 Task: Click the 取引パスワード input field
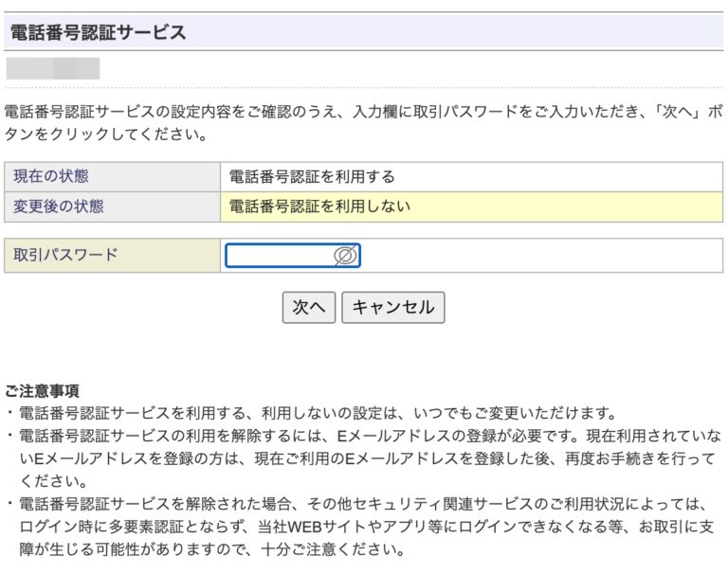[x=280, y=256]
